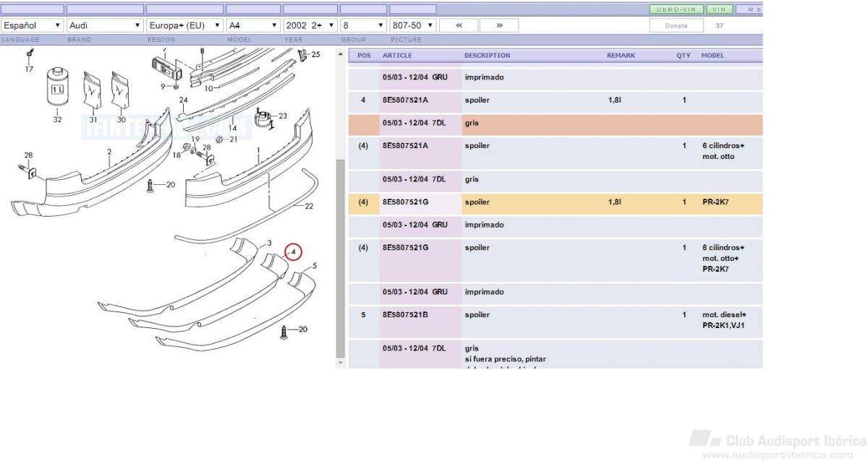Click the Donate button
Viewport: 868px width, 461px height.
[x=676, y=25]
